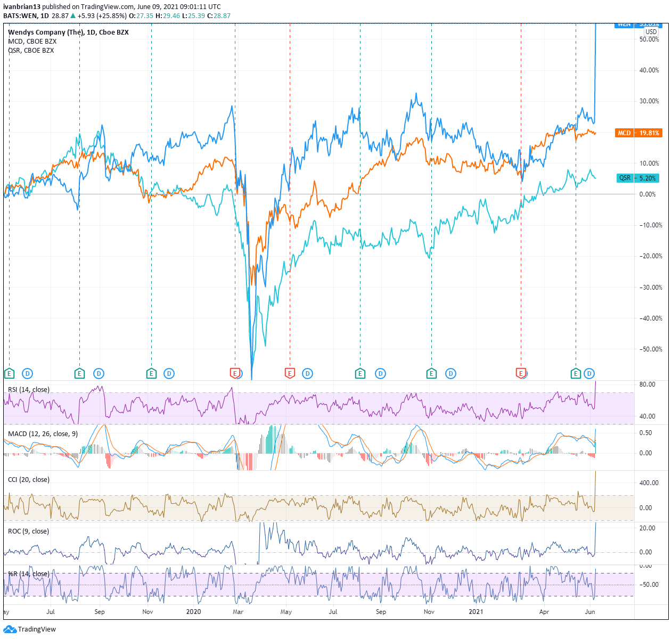
Task: Click the dividend marker closest to September 2019
Action: [99, 373]
